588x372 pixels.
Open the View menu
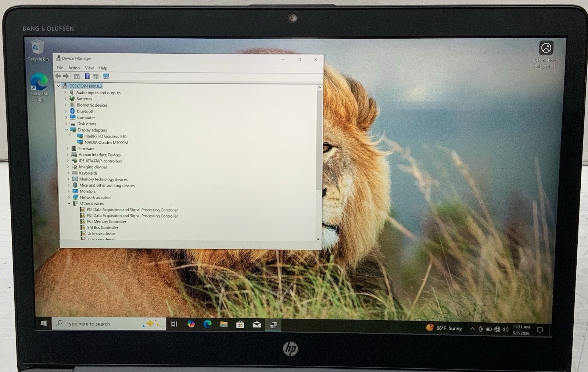(x=89, y=68)
